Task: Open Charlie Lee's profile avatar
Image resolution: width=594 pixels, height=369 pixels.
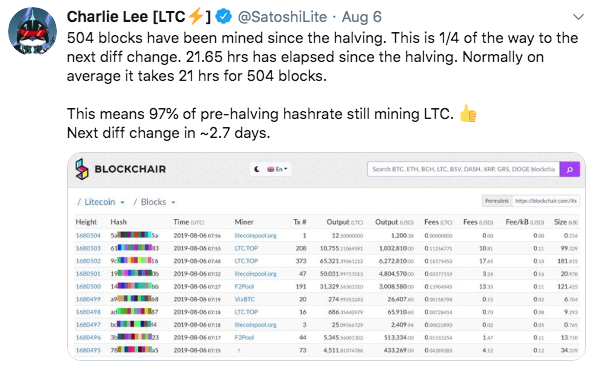Action: (x=33, y=31)
